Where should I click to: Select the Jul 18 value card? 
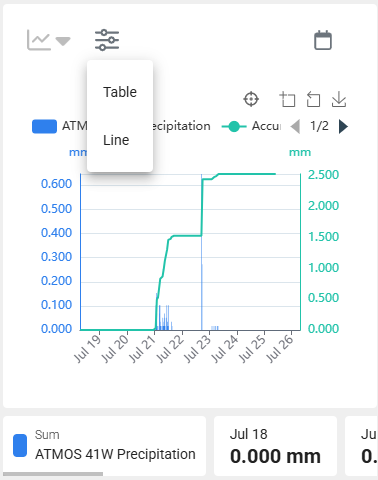coord(275,446)
